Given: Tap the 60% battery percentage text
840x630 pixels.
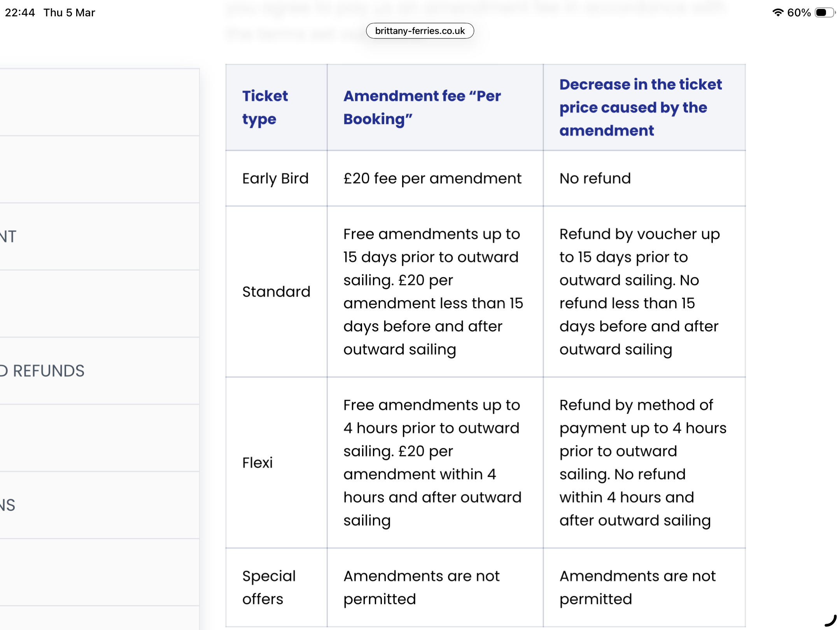Looking at the screenshot, I should coord(798,12).
